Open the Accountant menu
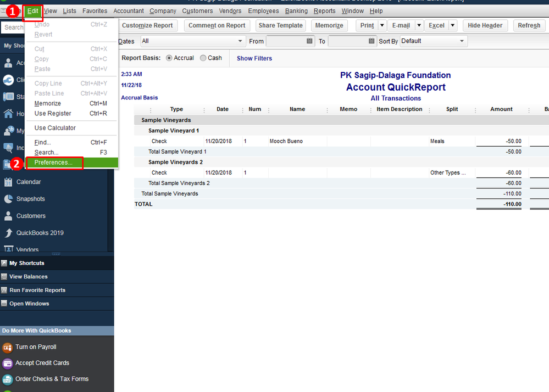Screen dimensions: 549x392 (129, 11)
